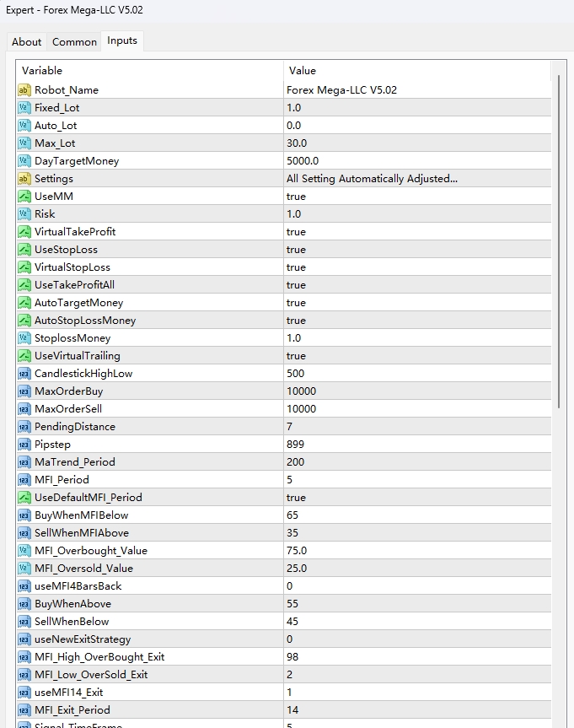Screen dimensions: 574x728
Task: Click the boolean icon beside AutoTargetMoney
Action: [x=24, y=303]
